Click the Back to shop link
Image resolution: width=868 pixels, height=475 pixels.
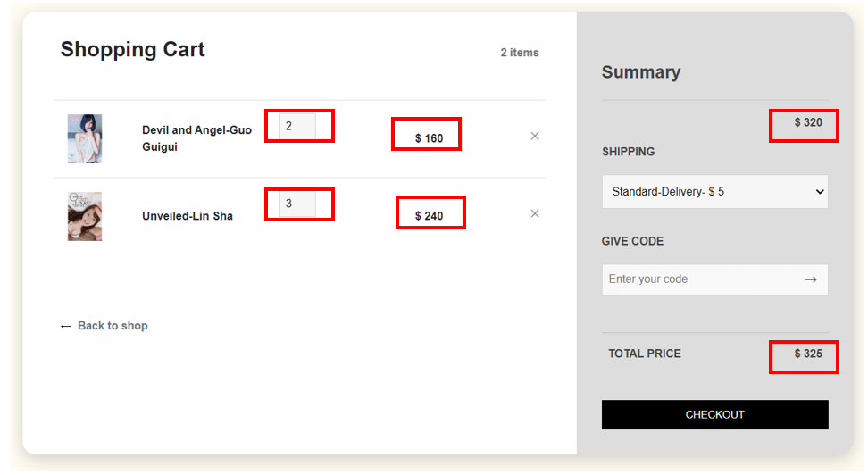104,326
